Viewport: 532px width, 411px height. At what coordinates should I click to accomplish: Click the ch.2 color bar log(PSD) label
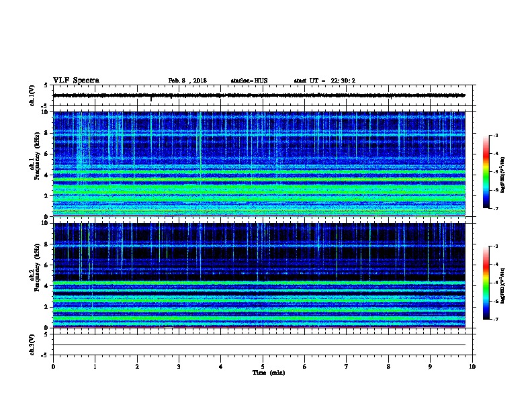(502, 285)
